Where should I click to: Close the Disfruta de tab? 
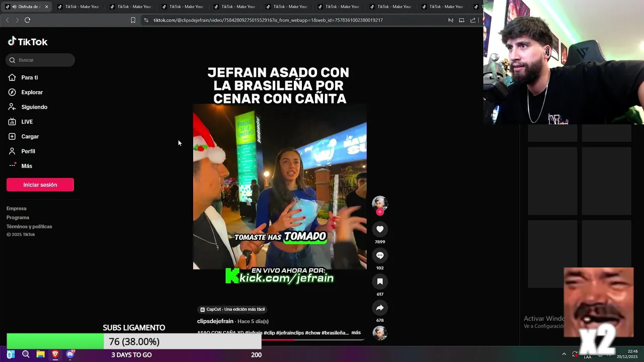[x=46, y=7]
